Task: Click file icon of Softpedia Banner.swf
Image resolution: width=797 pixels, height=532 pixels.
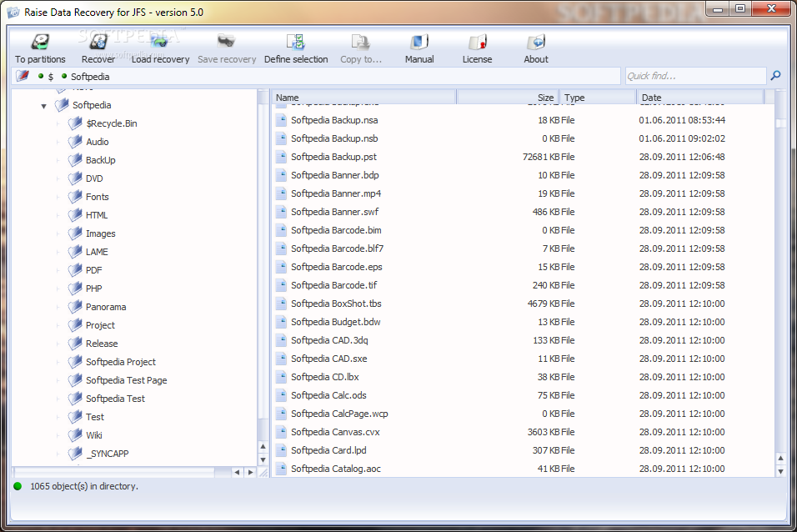Action: 281,212
